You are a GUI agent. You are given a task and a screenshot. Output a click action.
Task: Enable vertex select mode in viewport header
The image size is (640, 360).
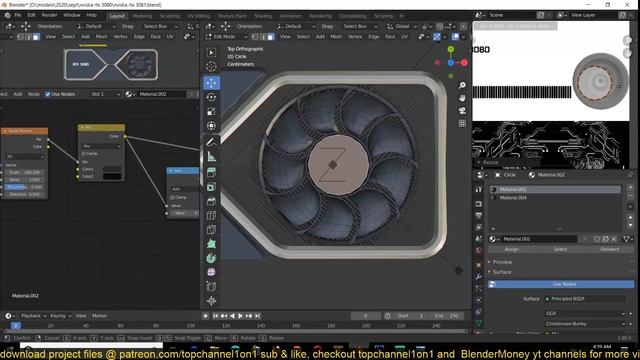click(255, 37)
